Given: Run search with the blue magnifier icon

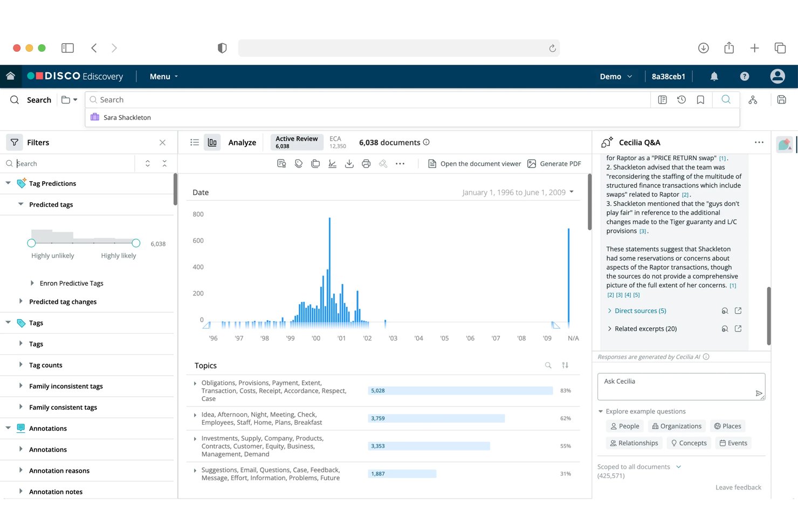Looking at the screenshot, I should point(726,99).
